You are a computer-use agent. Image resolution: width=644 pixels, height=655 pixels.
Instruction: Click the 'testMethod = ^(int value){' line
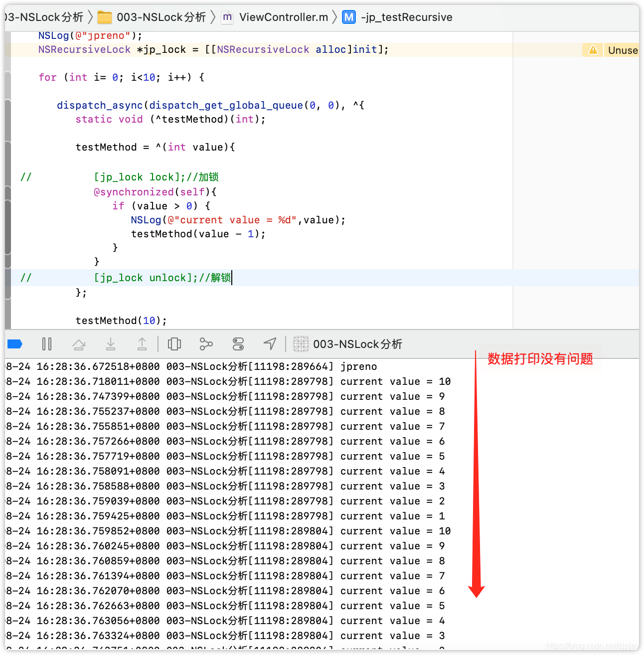155,147
